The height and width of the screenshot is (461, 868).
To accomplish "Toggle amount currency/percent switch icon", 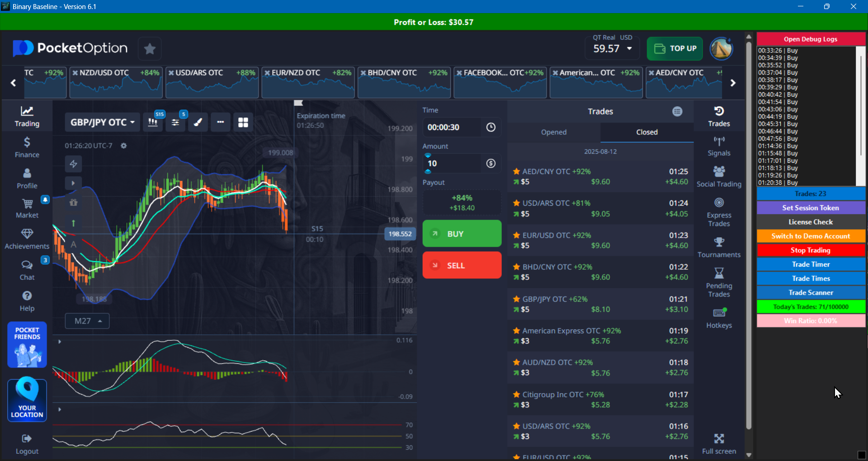I will 491,164.
